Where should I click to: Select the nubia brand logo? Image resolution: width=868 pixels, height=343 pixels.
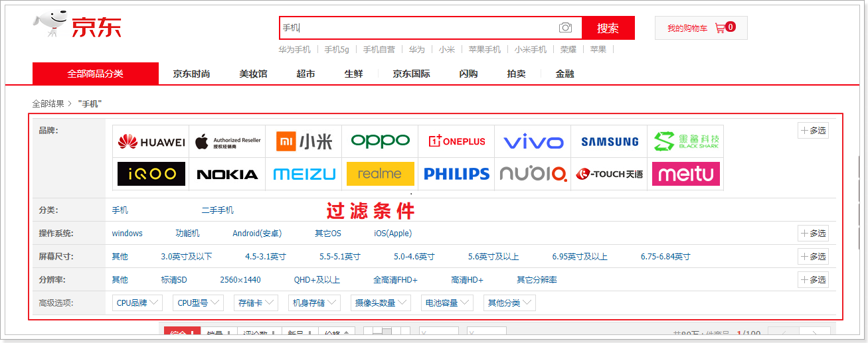point(533,174)
